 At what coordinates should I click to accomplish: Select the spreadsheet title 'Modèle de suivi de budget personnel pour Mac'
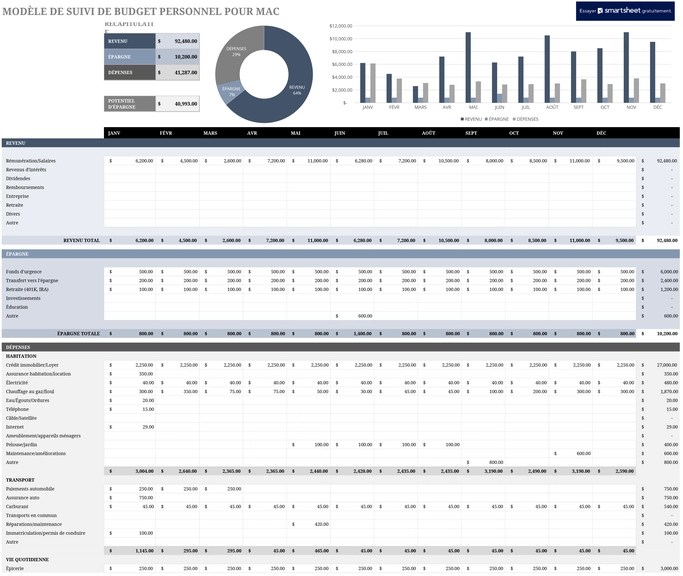[x=141, y=11]
